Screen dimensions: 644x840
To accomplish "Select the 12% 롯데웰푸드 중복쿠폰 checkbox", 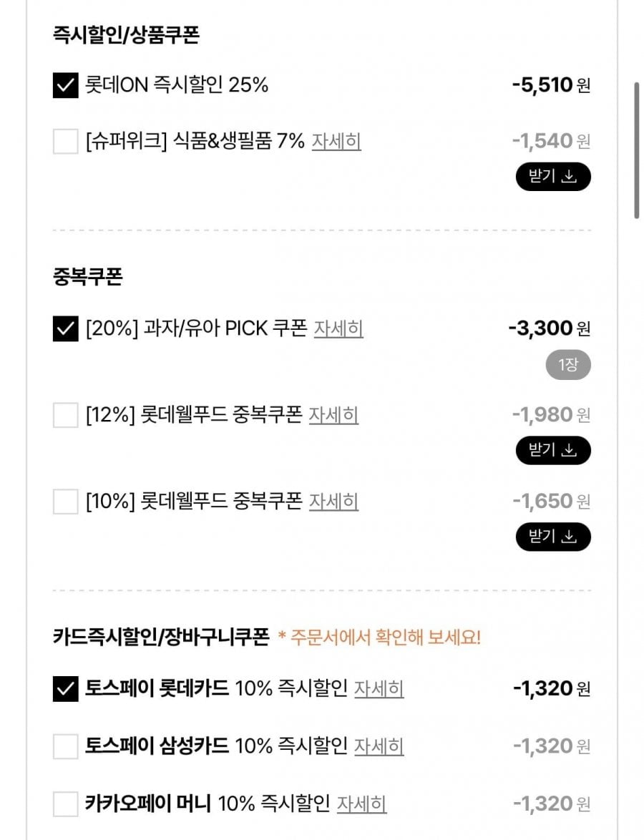I will coord(66,415).
